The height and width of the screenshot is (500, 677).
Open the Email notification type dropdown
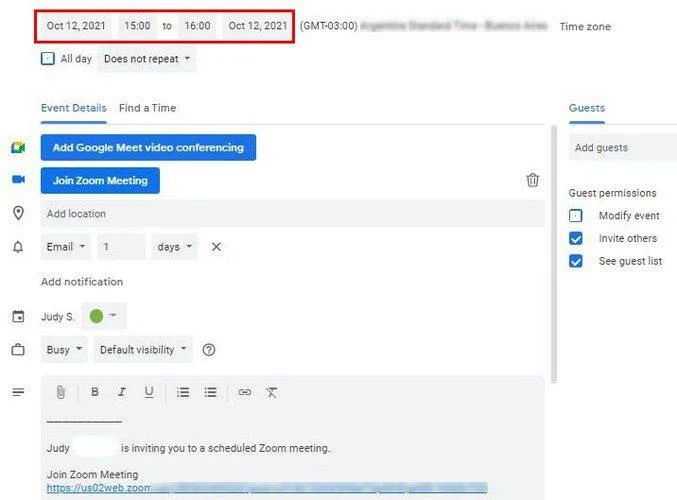tap(66, 247)
